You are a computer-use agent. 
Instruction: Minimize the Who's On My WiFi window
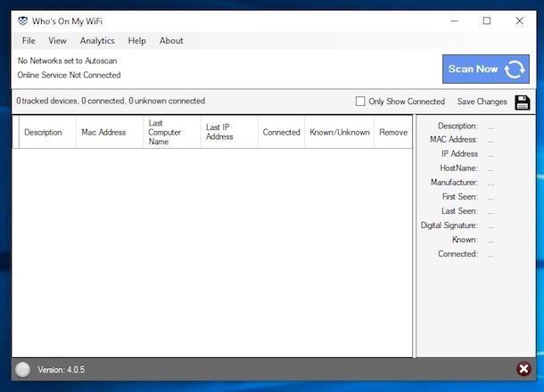coord(454,20)
